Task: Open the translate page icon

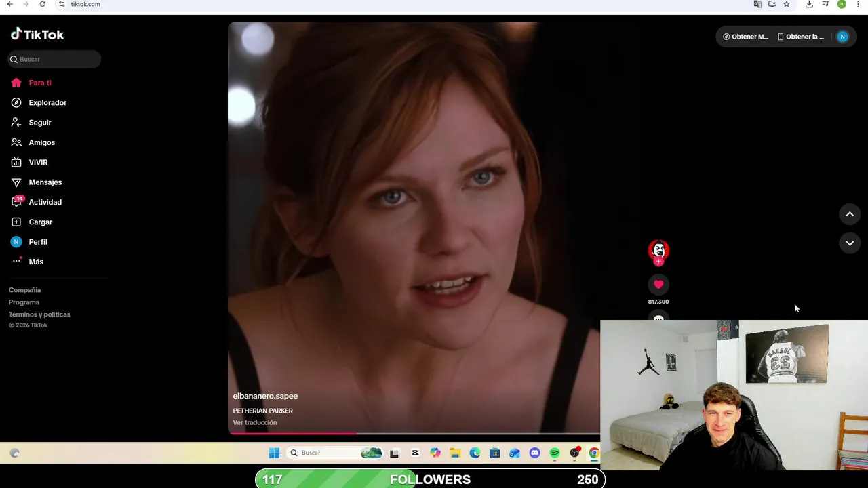Action: (757, 4)
